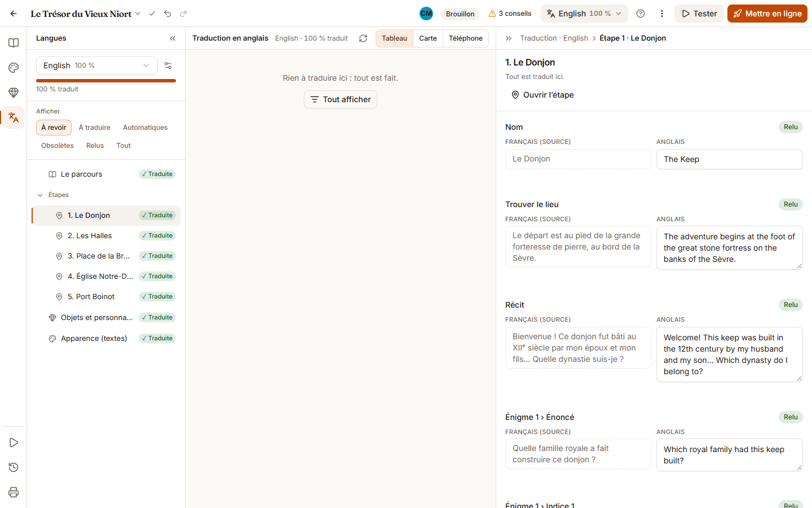Select the Relus filter

tap(95, 146)
